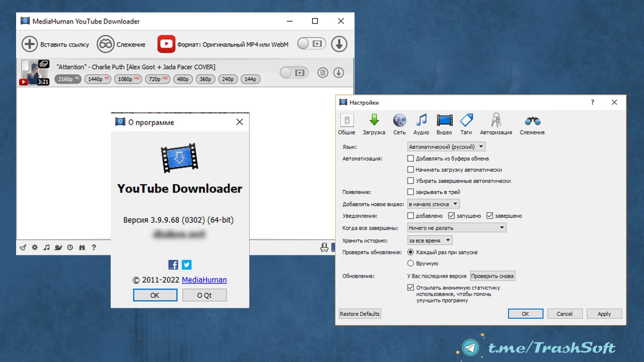Viewport: 644px width, 362px height.
Task: Close the О программе dialog
Action: [x=239, y=122]
